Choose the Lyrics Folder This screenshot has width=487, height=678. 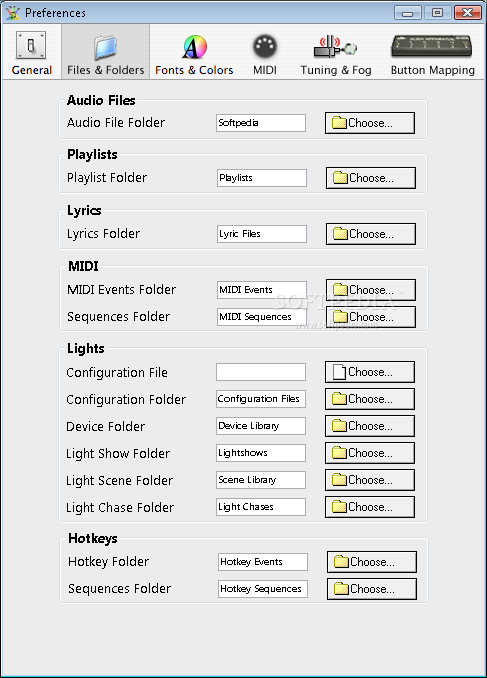pyautogui.click(x=371, y=234)
